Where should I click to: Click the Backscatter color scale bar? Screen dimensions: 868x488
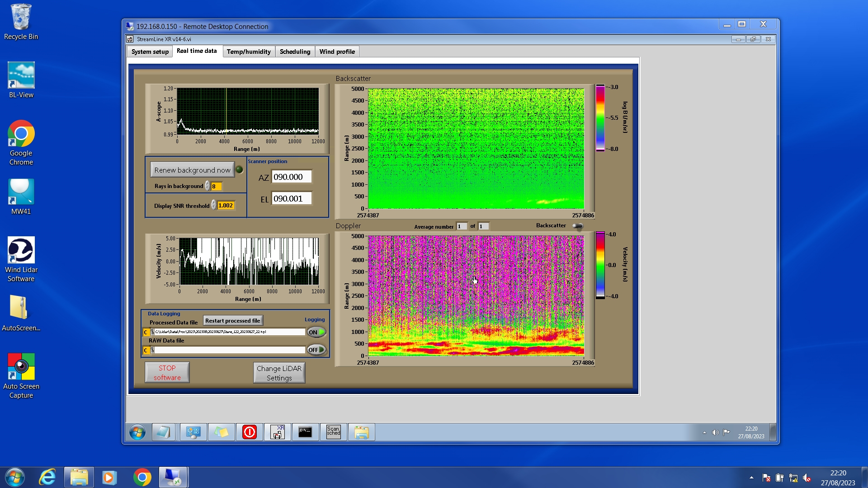600,117
